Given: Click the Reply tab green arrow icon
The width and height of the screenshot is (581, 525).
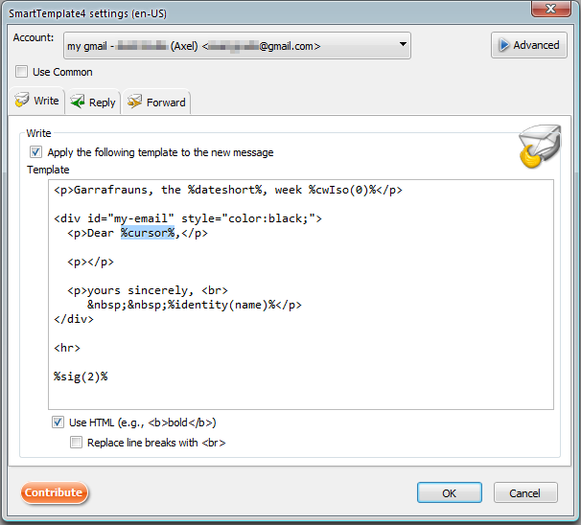Looking at the screenshot, I should tap(77, 102).
